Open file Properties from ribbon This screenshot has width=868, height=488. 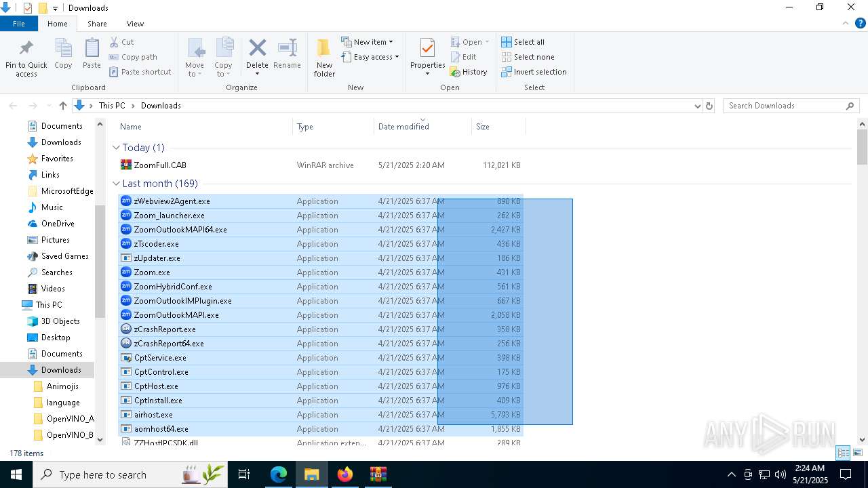(x=427, y=58)
